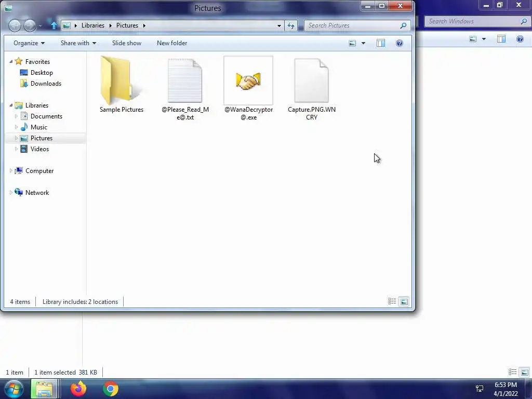Create a New folder in Pictures
The image size is (532, 399).
point(172,43)
